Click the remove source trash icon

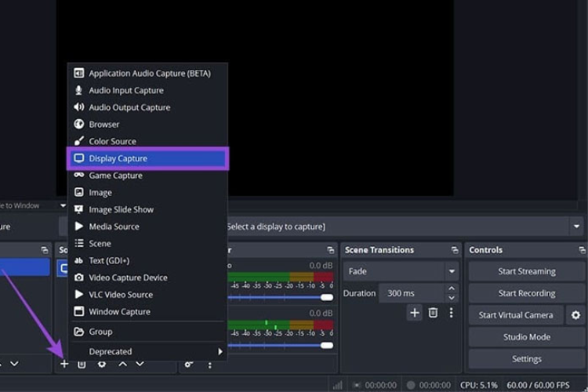click(x=82, y=364)
